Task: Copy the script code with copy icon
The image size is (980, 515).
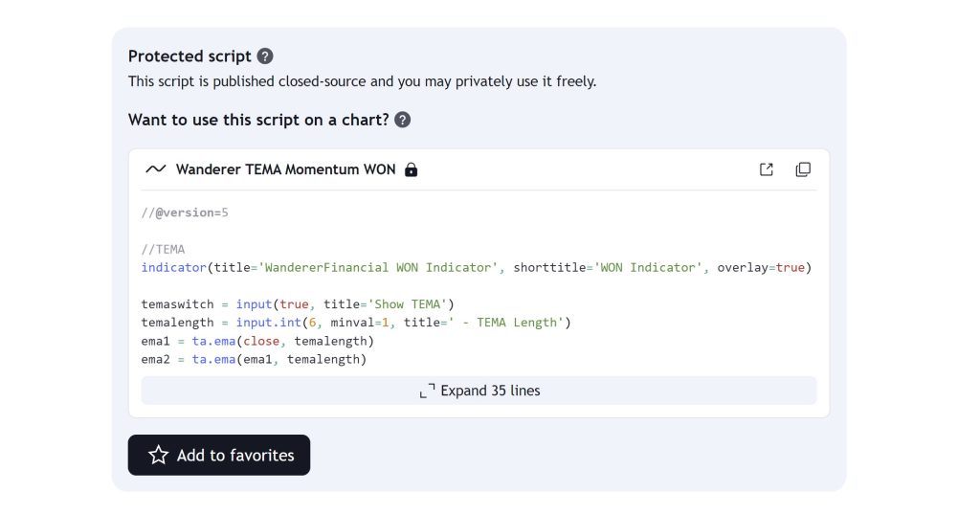Action: [803, 169]
